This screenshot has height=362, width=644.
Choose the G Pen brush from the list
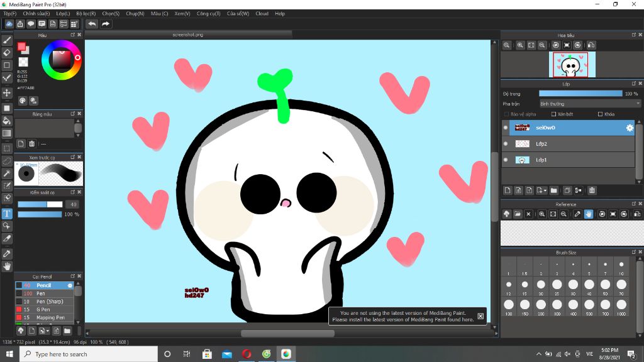43,310
